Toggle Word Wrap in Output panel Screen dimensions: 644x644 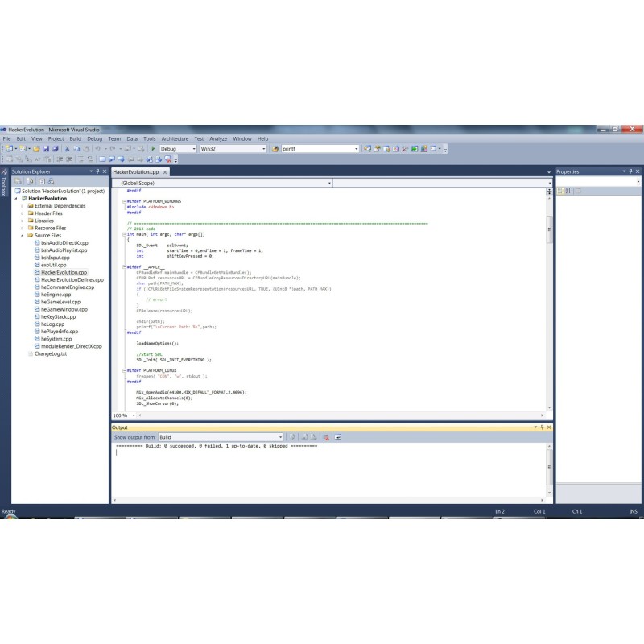pyautogui.click(x=339, y=437)
